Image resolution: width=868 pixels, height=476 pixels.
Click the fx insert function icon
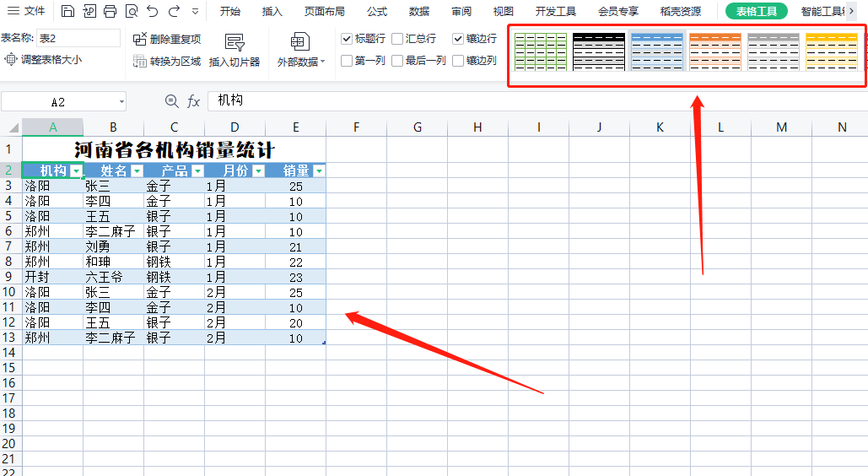pos(193,100)
